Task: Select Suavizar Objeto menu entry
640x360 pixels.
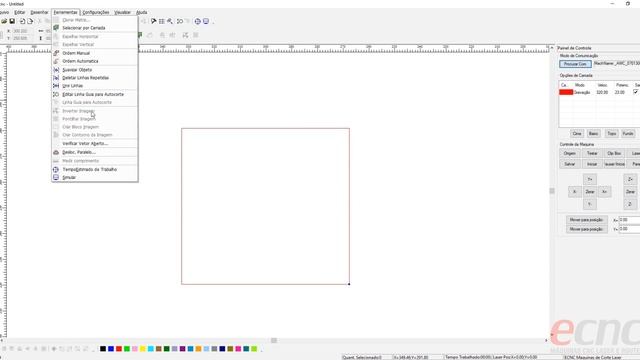Action: coord(95,70)
